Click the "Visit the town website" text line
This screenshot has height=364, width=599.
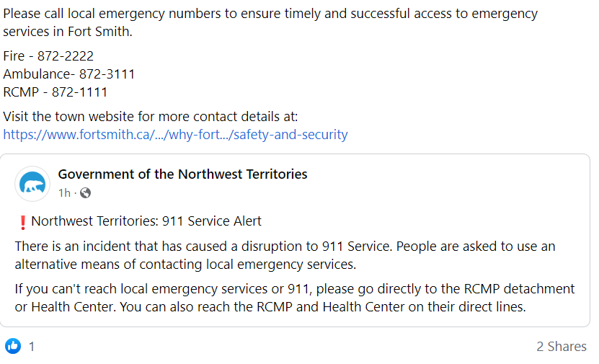click(150, 117)
